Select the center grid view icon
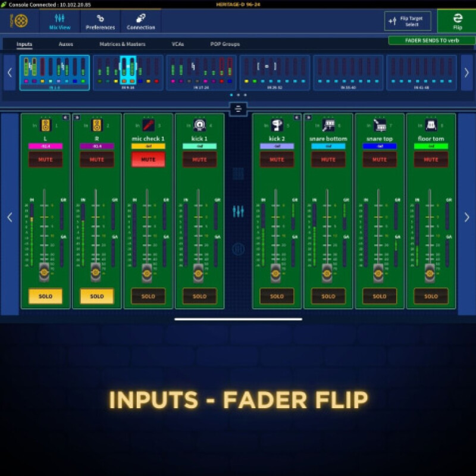Viewport: 476px width, 476px height. (238, 174)
